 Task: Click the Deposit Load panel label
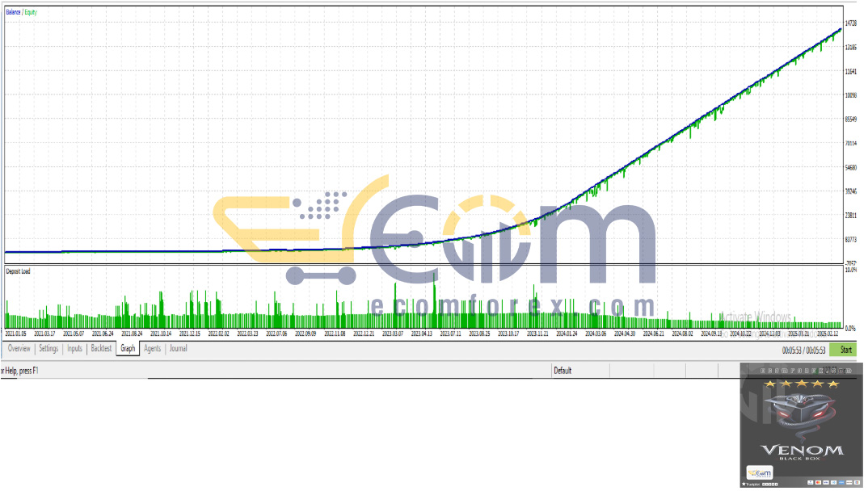click(19, 271)
